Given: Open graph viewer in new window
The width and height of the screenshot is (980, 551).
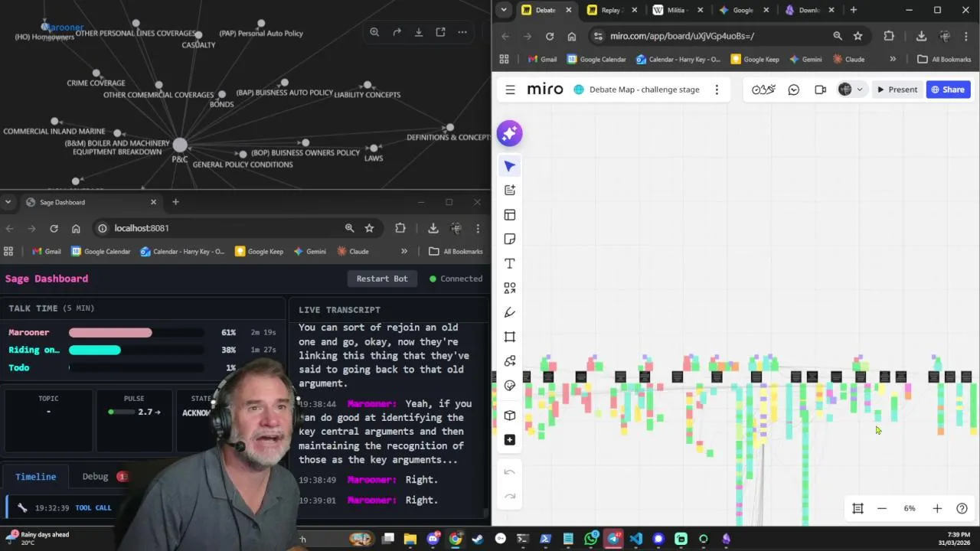Looking at the screenshot, I should click(x=440, y=32).
